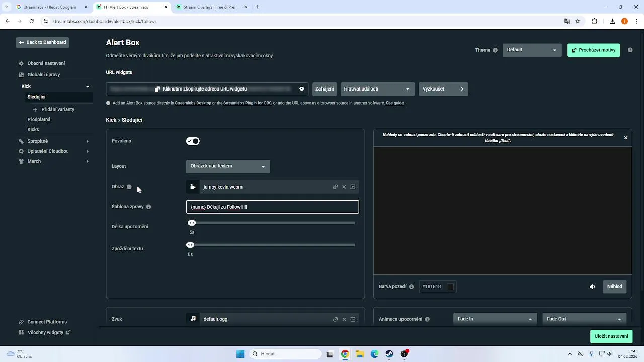The image size is (644, 362).
Task: Remove the default.ogg sound with its X icon
Action: coord(344,319)
